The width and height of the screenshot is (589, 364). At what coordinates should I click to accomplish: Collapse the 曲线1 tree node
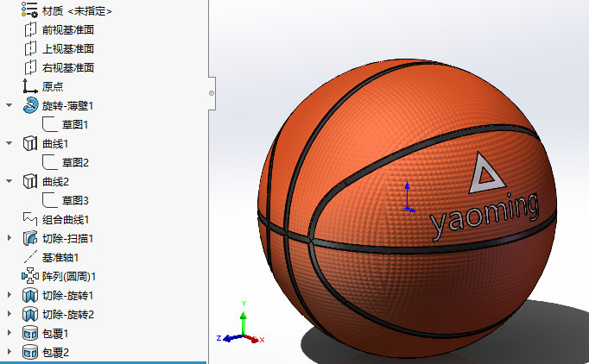pyautogui.click(x=9, y=143)
